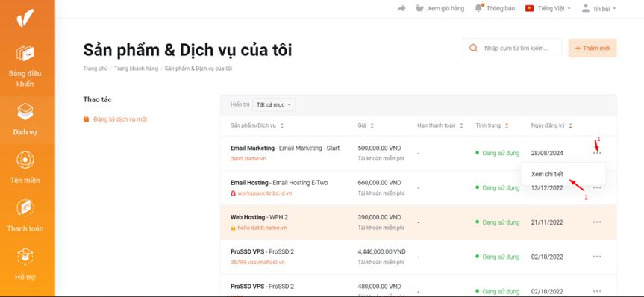Viewport: 644px width, 297px height.
Task: Click the VinaHost logo in the sidebar
Action: click(x=25, y=18)
